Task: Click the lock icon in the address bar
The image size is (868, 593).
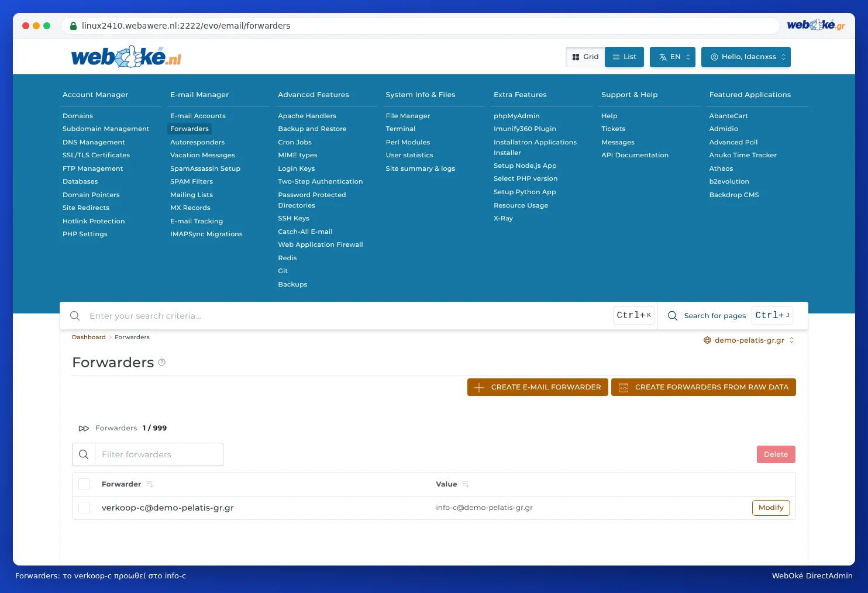Action: 74,26
